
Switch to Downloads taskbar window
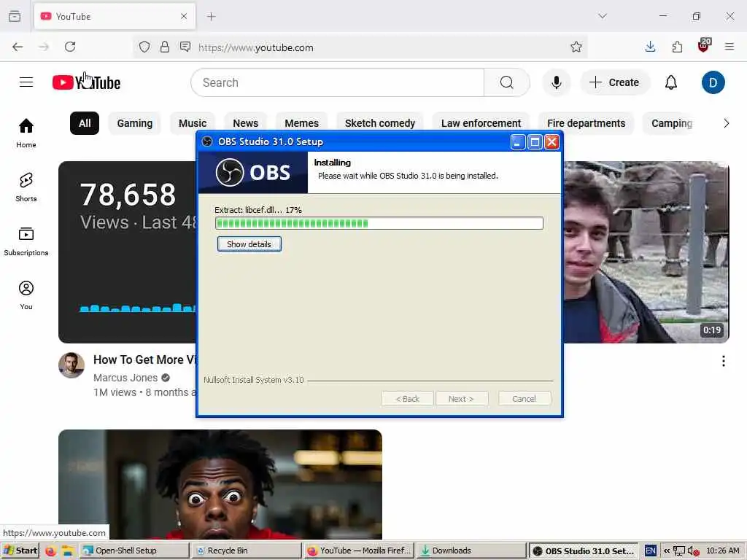tap(471, 551)
